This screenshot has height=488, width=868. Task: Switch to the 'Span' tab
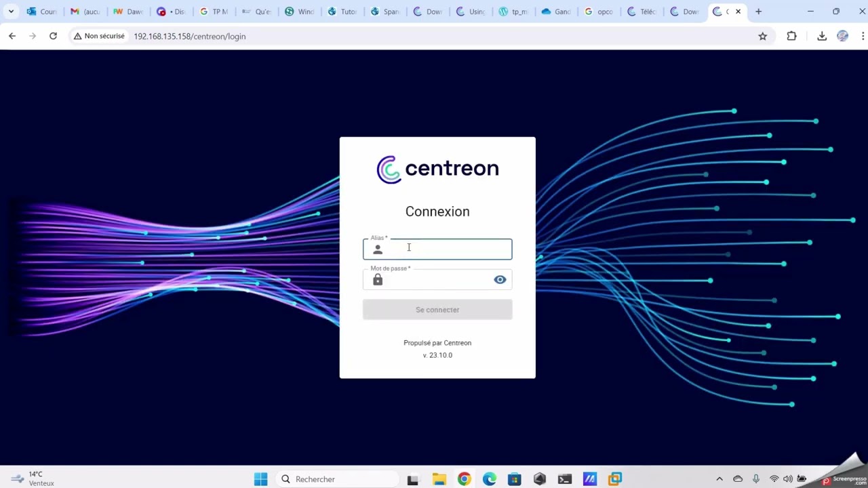[x=384, y=12]
